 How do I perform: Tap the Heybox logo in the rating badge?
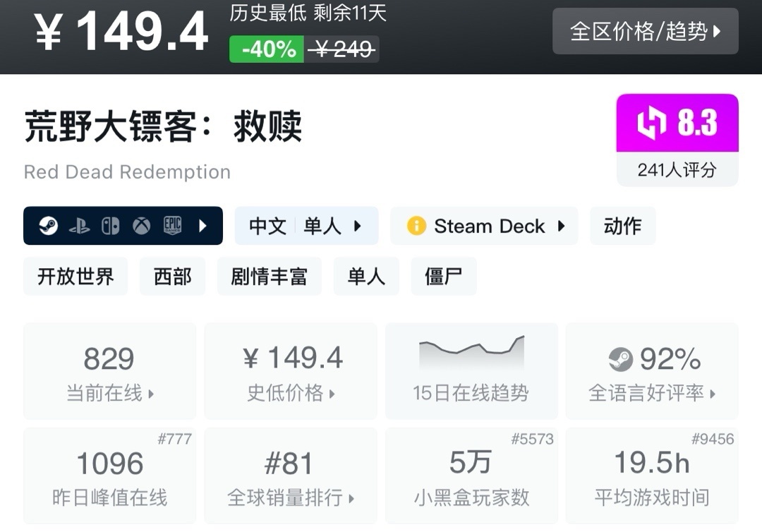click(651, 123)
